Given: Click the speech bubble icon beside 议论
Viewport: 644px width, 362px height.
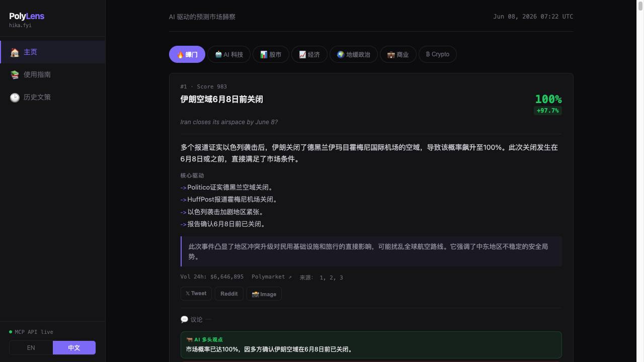Looking at the screenshot, I should (184, 320).
